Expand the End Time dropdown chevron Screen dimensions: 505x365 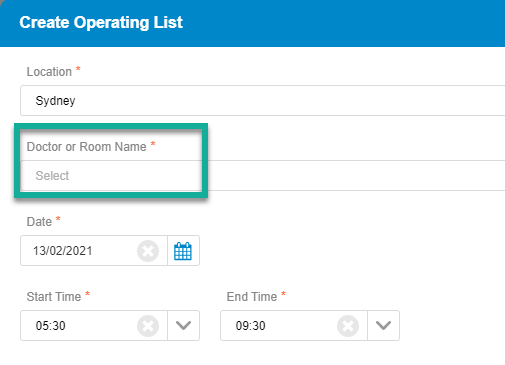click(383, 326)
